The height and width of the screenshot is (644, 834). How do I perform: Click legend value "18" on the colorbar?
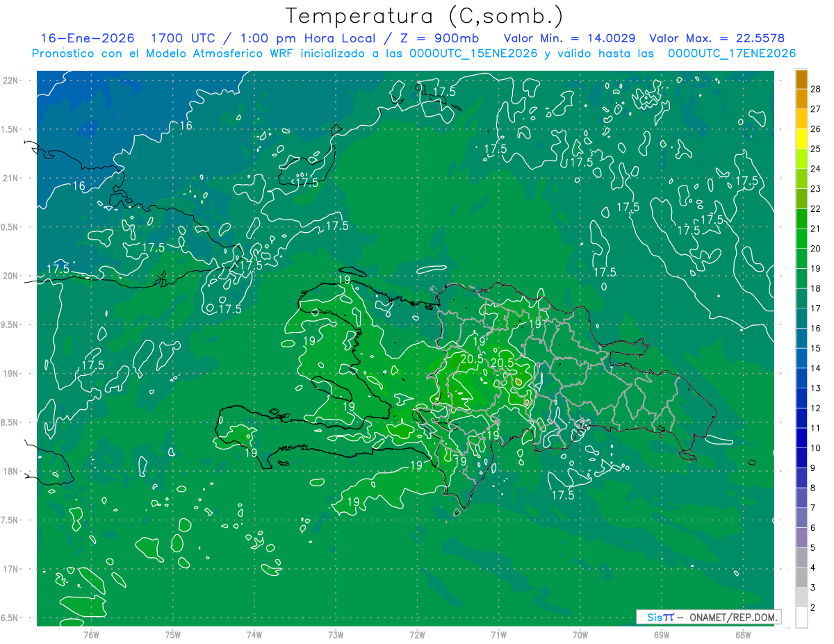[x=816, y=288]
